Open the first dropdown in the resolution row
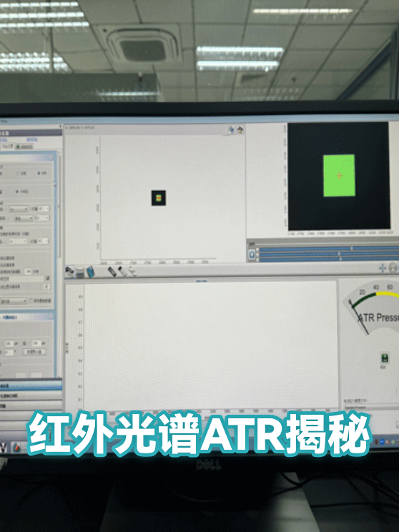Screen dimensions: 399x532 coord(19,209)
